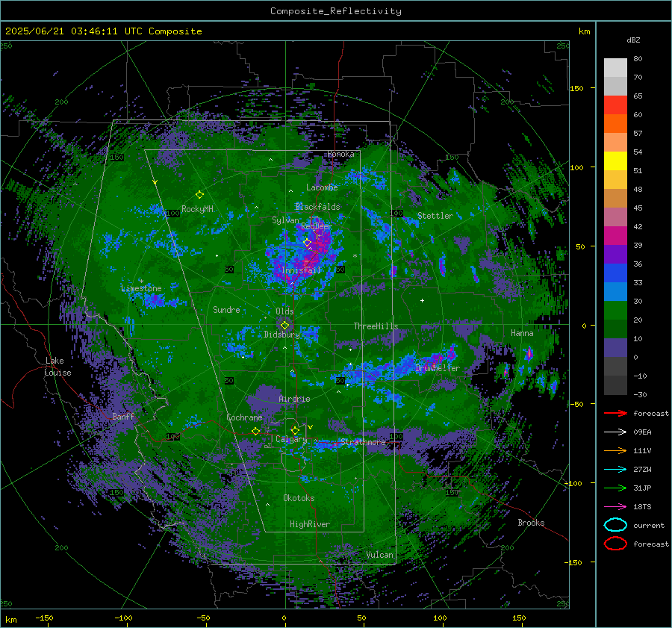
Task: Click the Didsbury city label
Action: (x=281, y=335)
